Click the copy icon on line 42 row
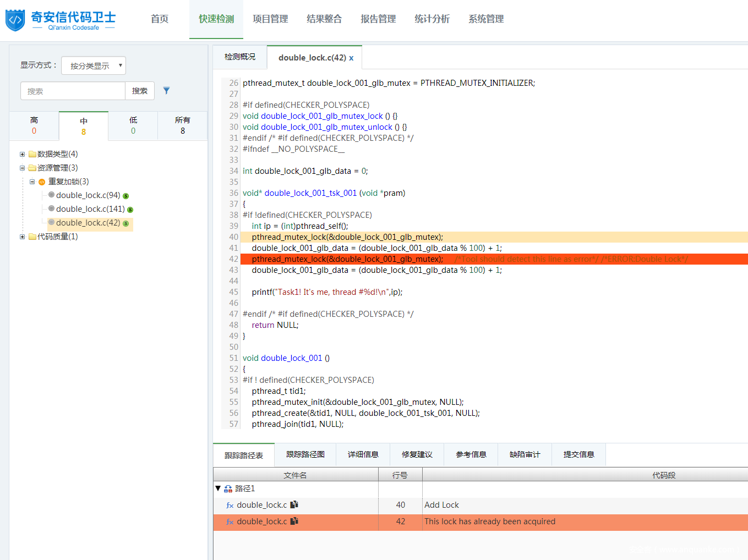Screen dimensions: 748x560 coord(294,521)
